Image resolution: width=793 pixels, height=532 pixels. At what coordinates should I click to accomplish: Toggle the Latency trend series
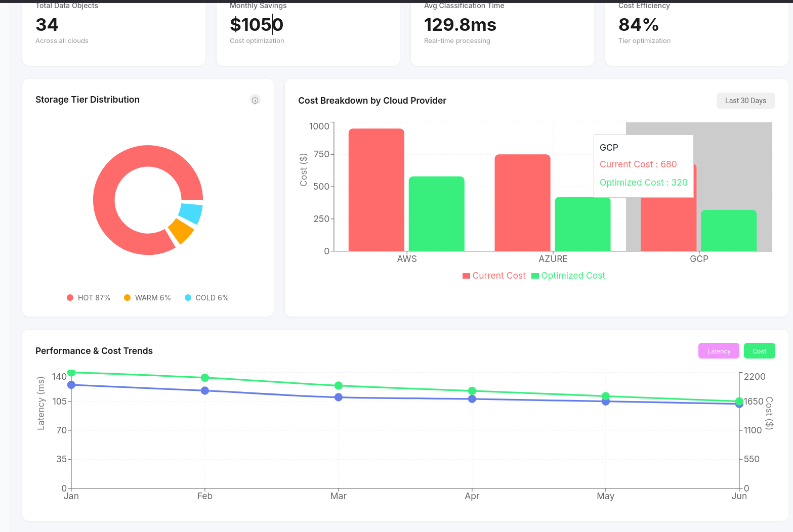point(718,350)
